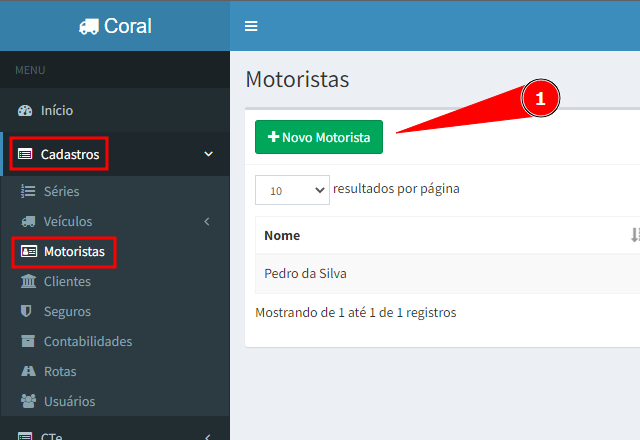Click the Rotas road icon
This screenshot has height=440, width=640.
[28, 372]
